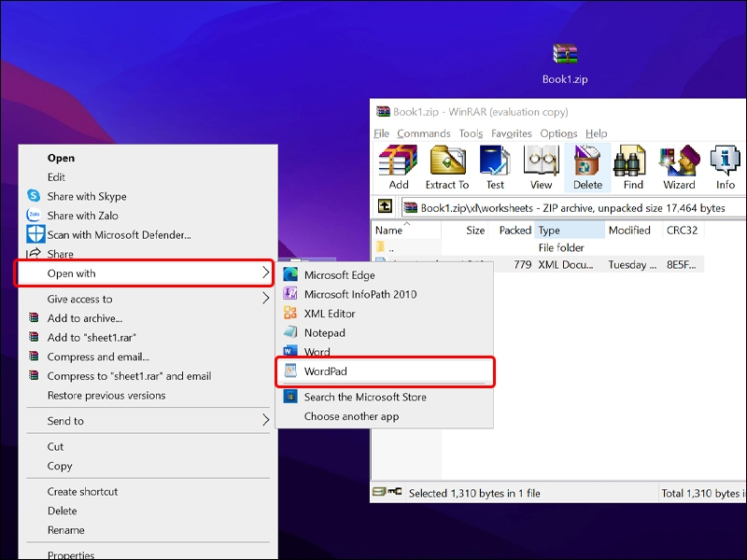Open the Tools menu in WinRAR
747x560 pixels.
471,133
